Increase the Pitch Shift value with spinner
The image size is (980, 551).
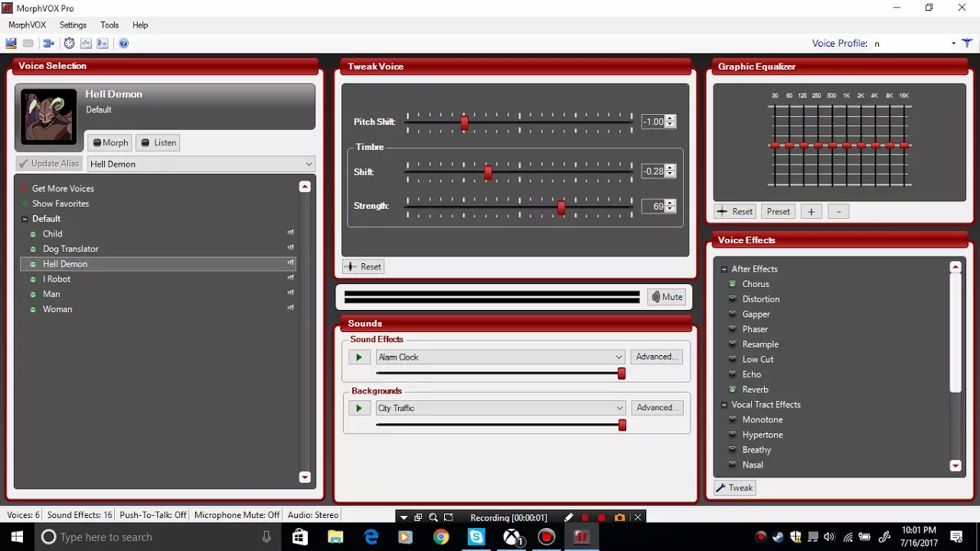671,119
